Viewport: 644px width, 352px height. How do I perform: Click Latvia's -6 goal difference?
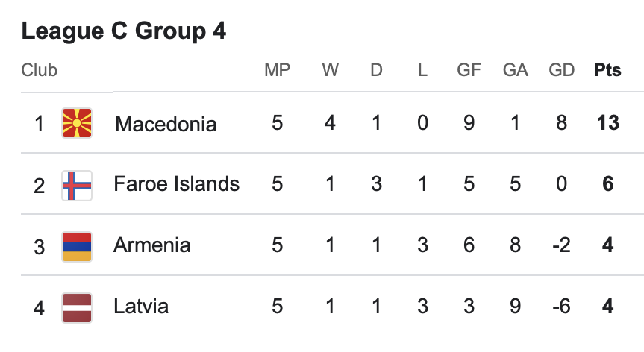(561, 307)
